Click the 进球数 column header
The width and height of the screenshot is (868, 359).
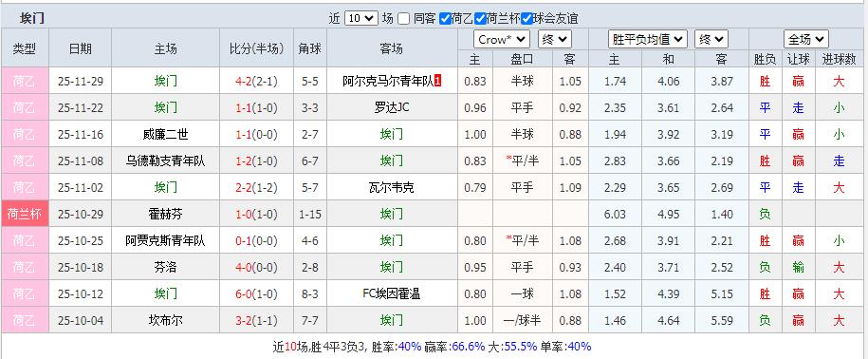[840, 59]
